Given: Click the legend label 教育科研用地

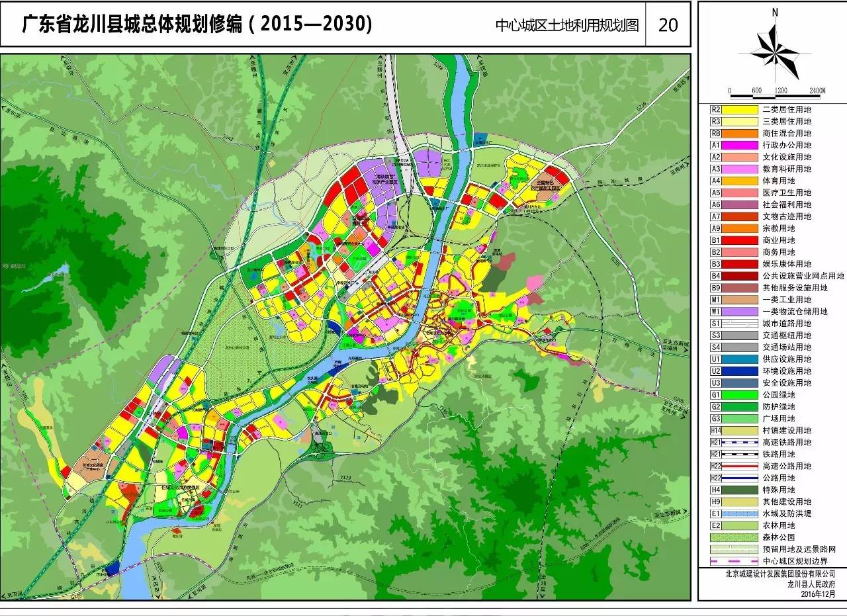Looking at the screenshot, I should (x=787, y=169).
